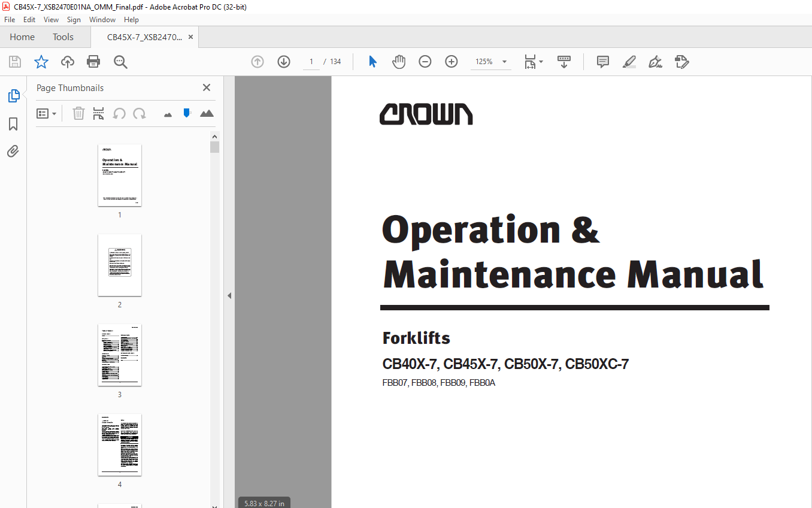Click the page size 5.83 x 8.27 indicator
The width and height of the screenshot is (812, 508).
pos(264,503)
